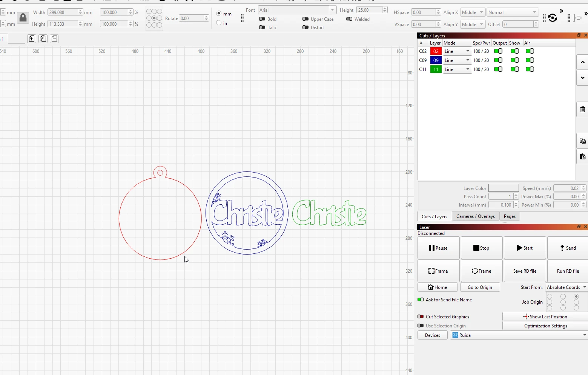The image size is (588, 375).
Task: Open Optimization Settings
Action: point(545,326)
